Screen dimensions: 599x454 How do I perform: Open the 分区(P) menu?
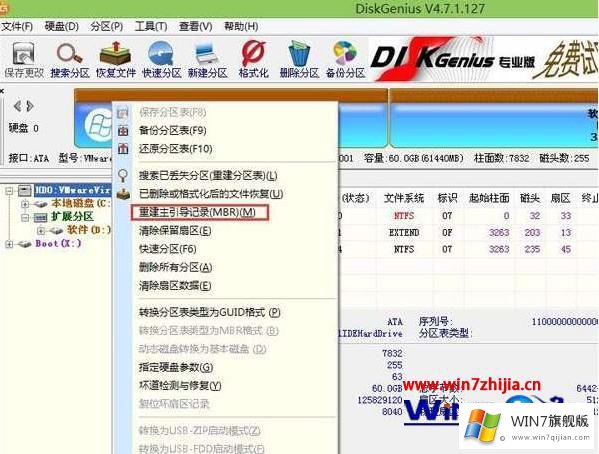point(107,26)
